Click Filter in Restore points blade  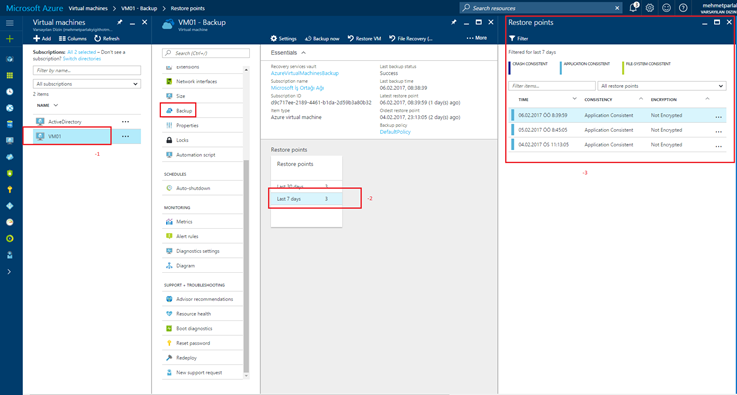click(x=519, y=39)
